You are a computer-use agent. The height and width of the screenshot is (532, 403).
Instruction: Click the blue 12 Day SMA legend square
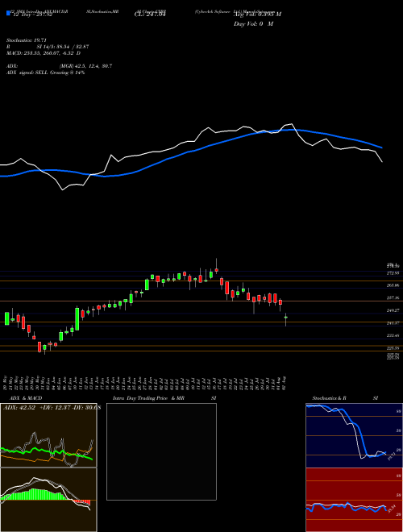pos(8,13)
